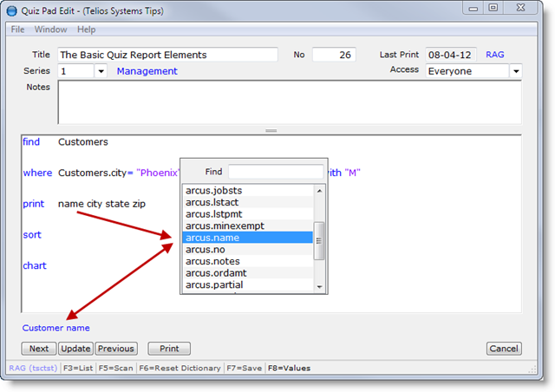Image resolution: width=555 pixels, height=392 pixels.
Task: Open the Help menu
Action: 87,29
